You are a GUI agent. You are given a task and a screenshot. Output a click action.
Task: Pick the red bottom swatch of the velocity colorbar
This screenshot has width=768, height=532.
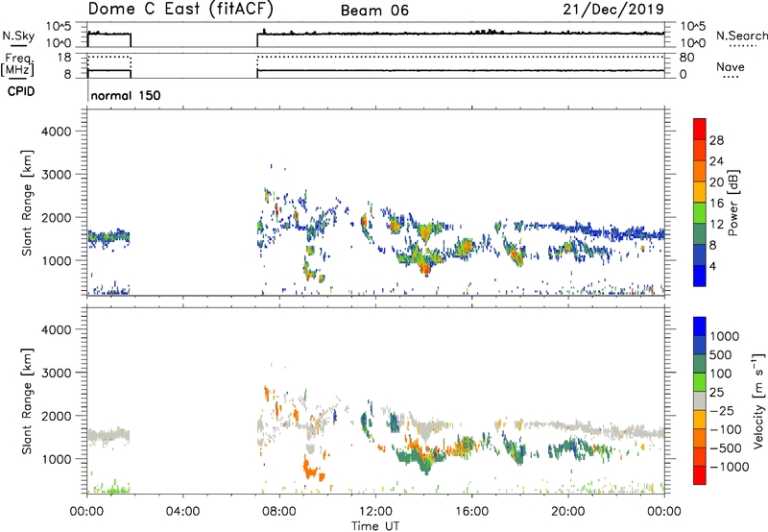[700, 475]
